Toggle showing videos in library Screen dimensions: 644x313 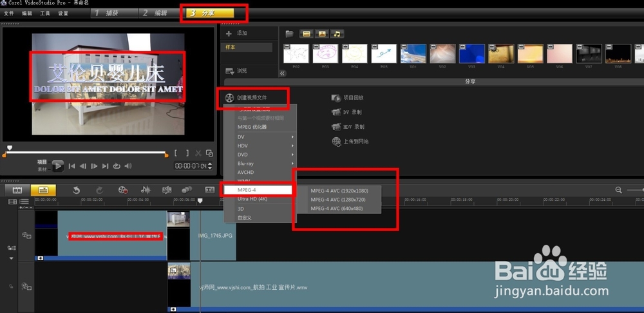pyautogui.click(x=307, y=33)
